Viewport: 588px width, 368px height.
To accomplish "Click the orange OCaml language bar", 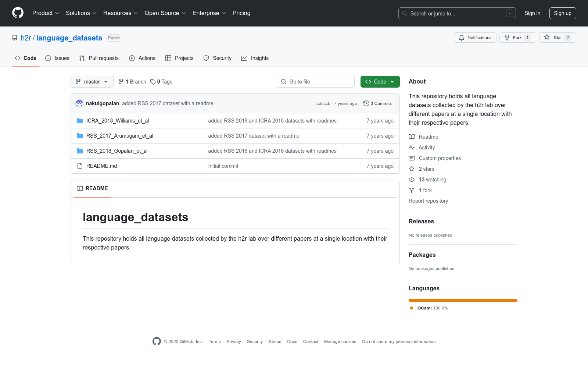I will pos(463,300).
